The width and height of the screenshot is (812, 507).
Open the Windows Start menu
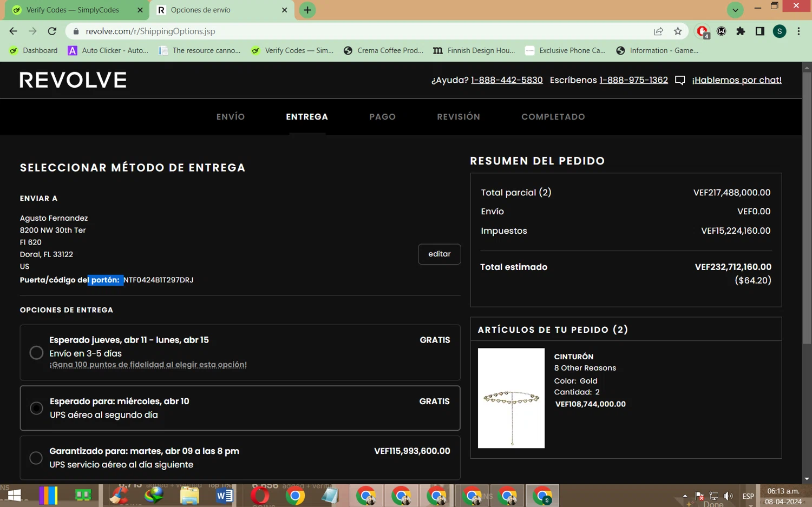(15, 495)
